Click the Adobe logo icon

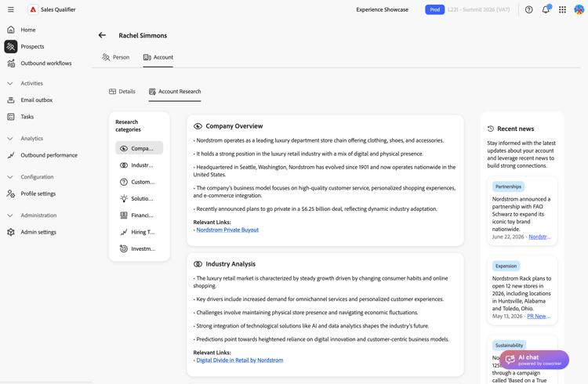click(x=33, y=9)
